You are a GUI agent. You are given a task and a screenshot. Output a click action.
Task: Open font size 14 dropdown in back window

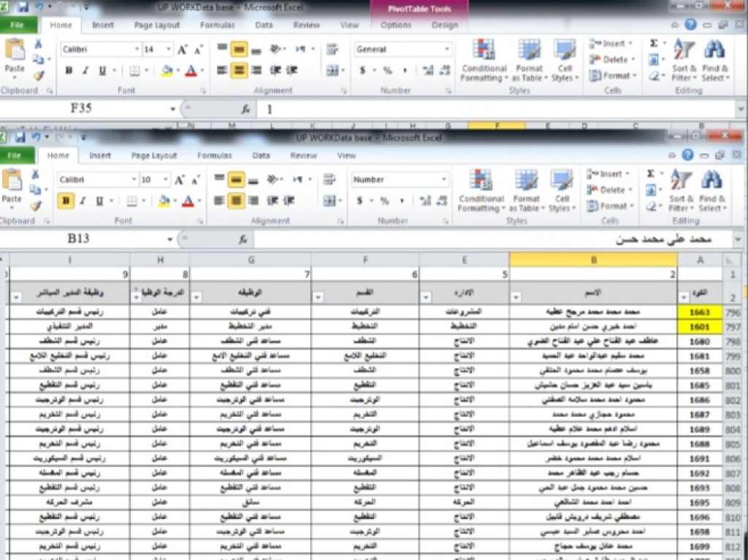pos(169,49)
